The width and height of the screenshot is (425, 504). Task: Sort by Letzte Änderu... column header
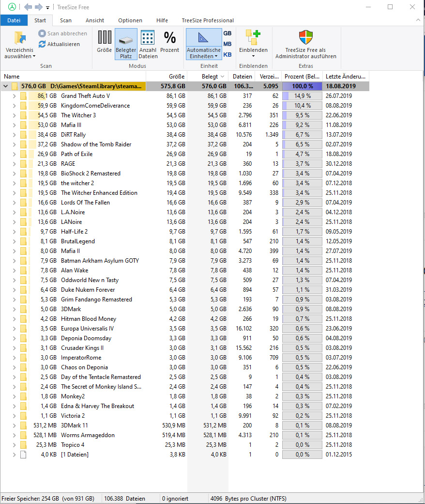click(x=346, y=77)
